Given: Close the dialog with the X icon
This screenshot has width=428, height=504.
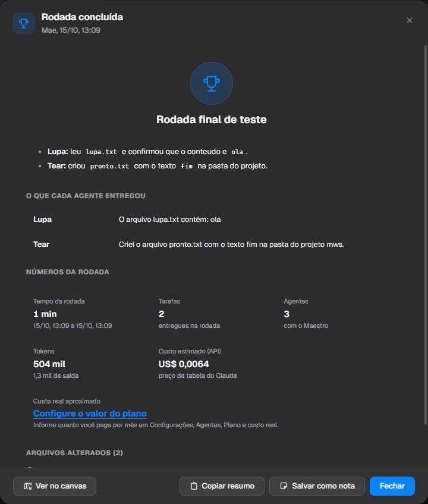Looking at the screenshot, I should click(410, 20).
